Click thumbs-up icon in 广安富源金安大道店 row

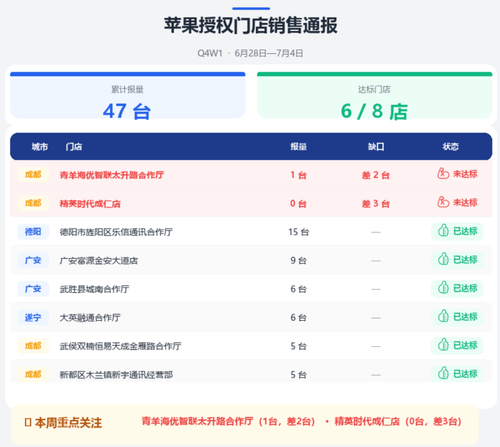point(443,259)
